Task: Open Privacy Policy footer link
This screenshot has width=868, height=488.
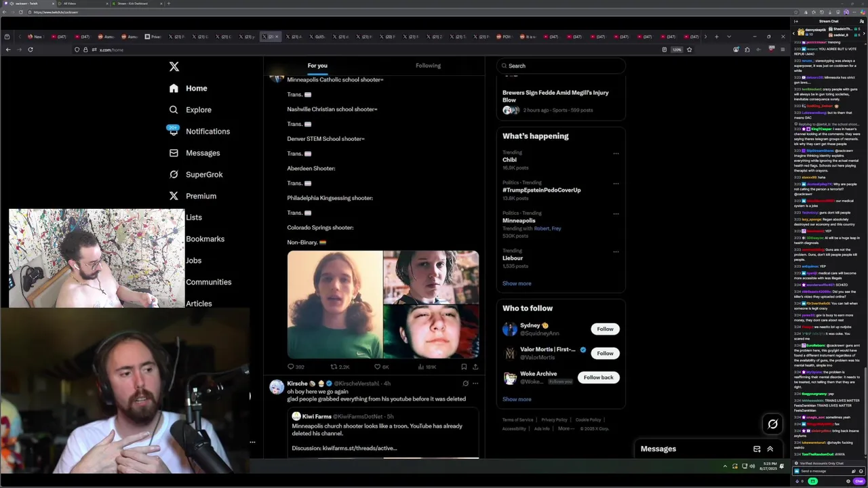Action: click(x=554, y=420)
